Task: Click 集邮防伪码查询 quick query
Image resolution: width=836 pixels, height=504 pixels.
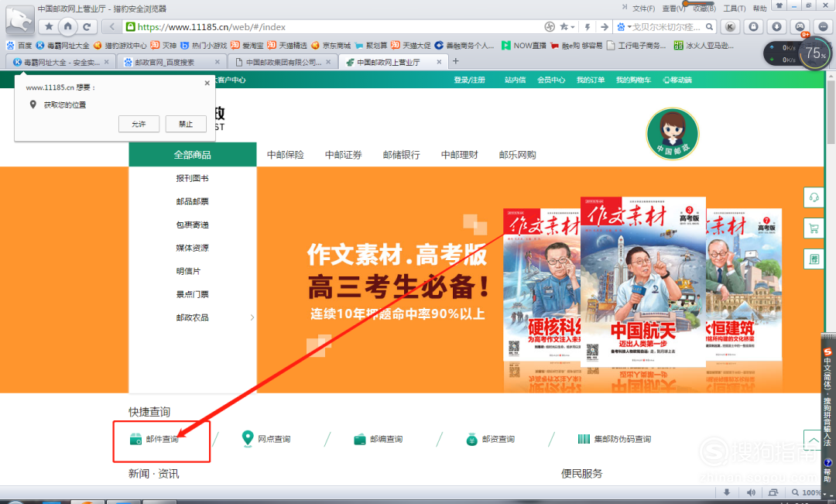Action: tap(614, 439)
